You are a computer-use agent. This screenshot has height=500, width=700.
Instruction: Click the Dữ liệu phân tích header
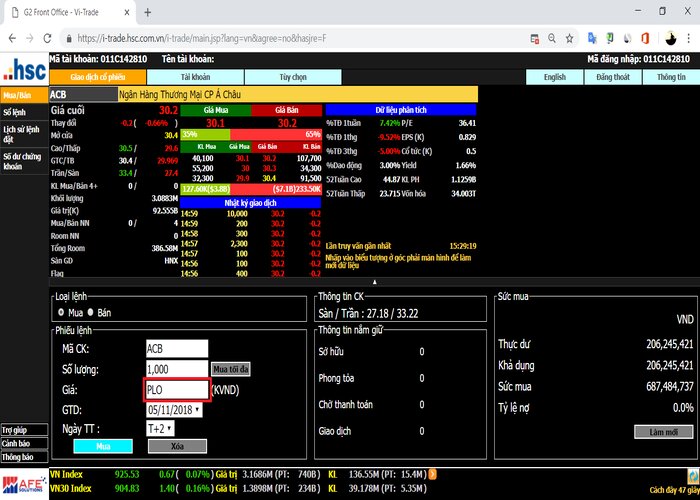401,110
